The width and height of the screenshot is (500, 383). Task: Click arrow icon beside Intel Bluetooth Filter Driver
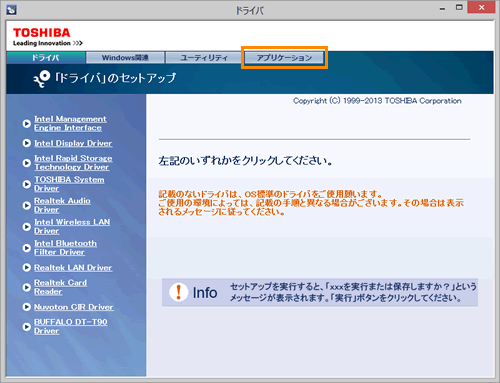27,248
